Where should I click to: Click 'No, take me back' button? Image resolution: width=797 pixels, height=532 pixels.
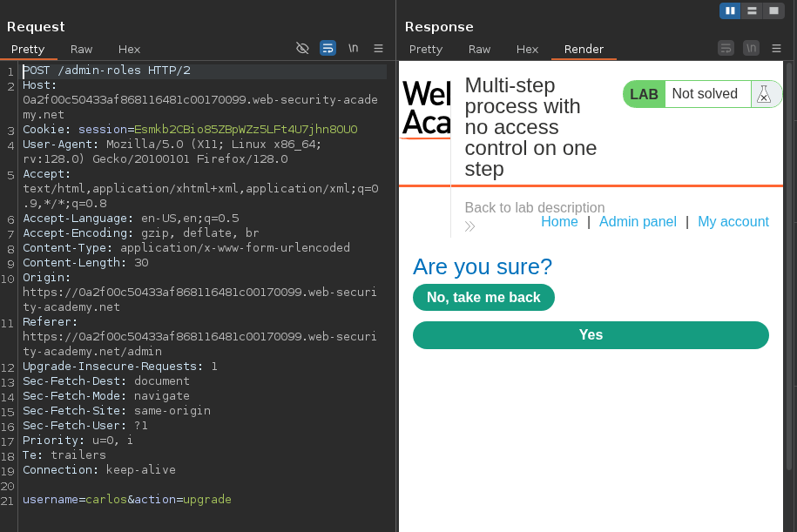coord(483,297)
